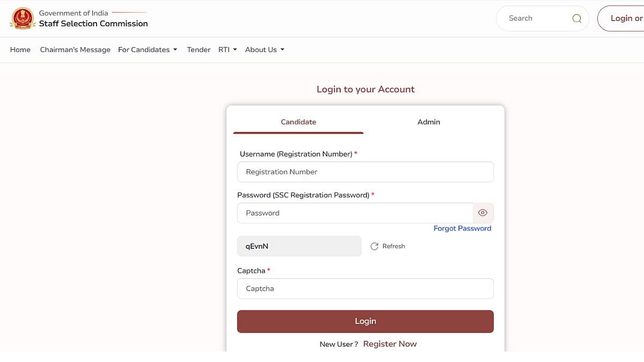
Task: Click the Login or Register header button
Action: pos(623,18)
